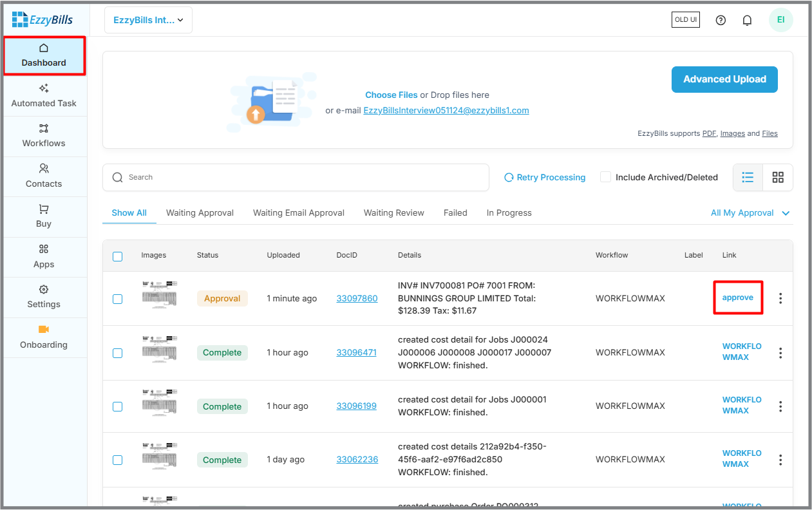Enable Include Archived/Deleted checkbox

[x=605, y=177]
